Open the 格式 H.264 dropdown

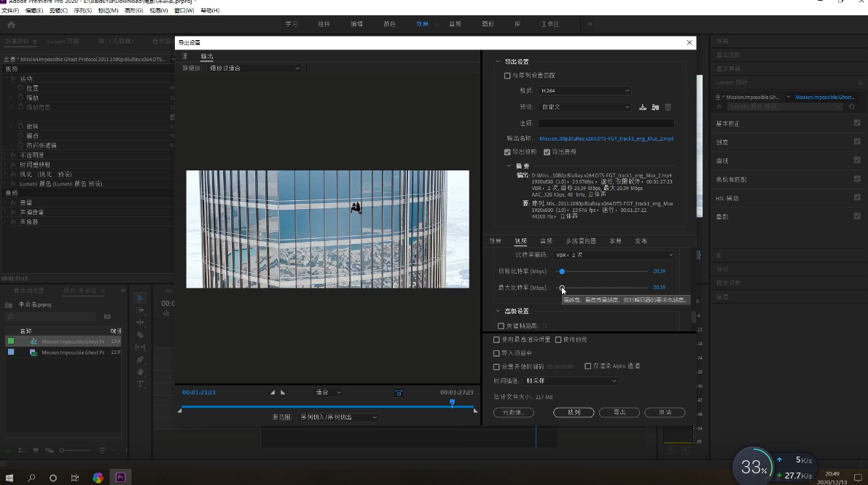tap(584, 91)
